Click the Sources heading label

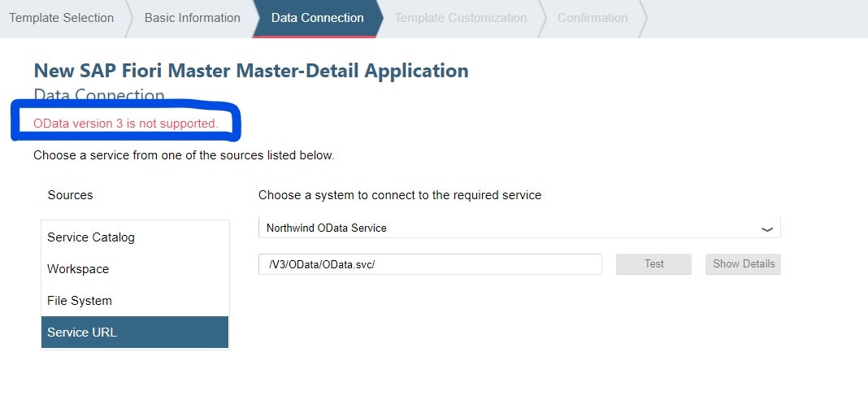tap(71, 195)
